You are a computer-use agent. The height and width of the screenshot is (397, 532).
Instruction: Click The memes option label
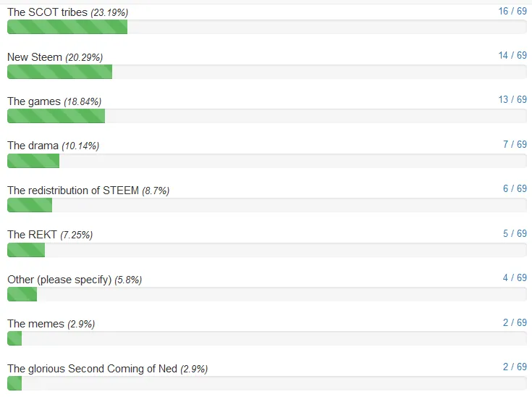[35, 324]
